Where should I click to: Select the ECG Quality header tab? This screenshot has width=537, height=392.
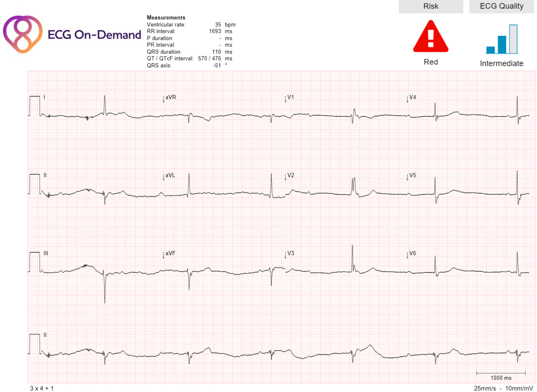pyautogui.click(x=501, y=6)
